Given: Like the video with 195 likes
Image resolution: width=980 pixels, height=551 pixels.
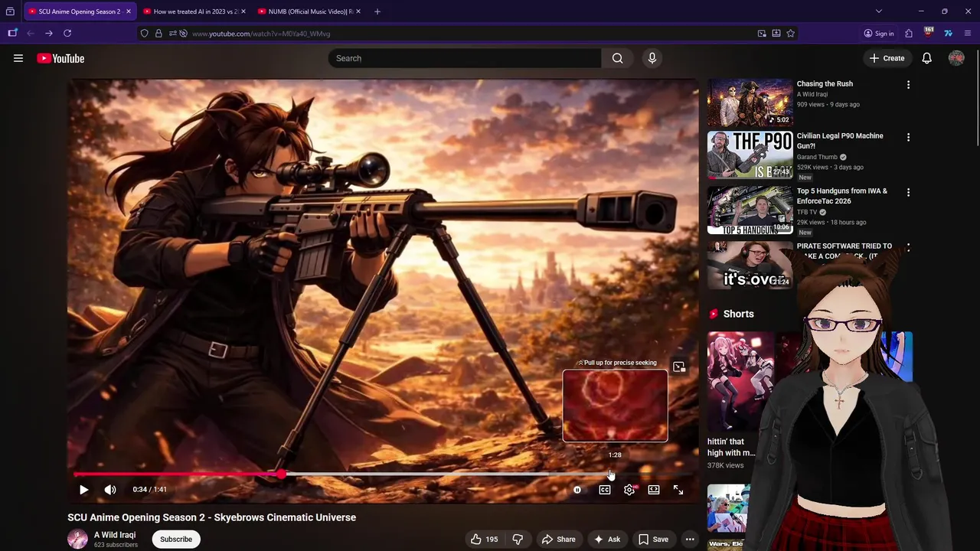Looking at the screenshot, I should (x=484, y=540).
